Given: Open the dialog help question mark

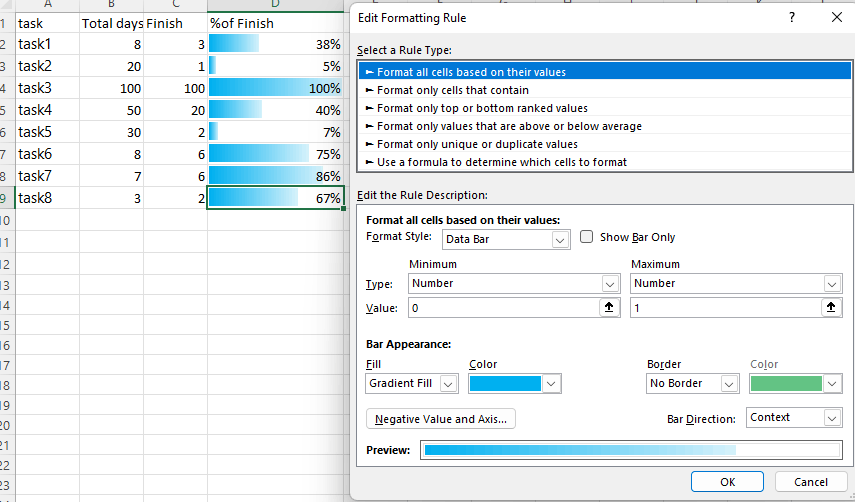Looking at the screenshot, I should pos(792,18).
